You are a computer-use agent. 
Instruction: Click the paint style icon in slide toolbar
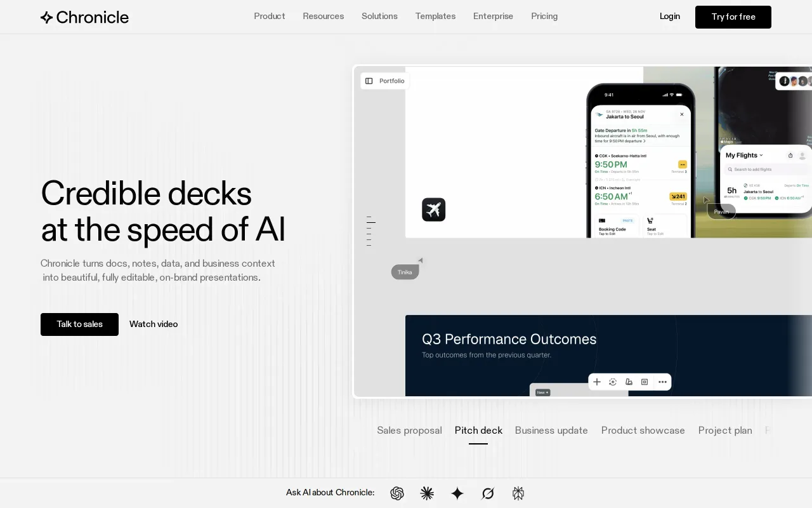[629, 382]
